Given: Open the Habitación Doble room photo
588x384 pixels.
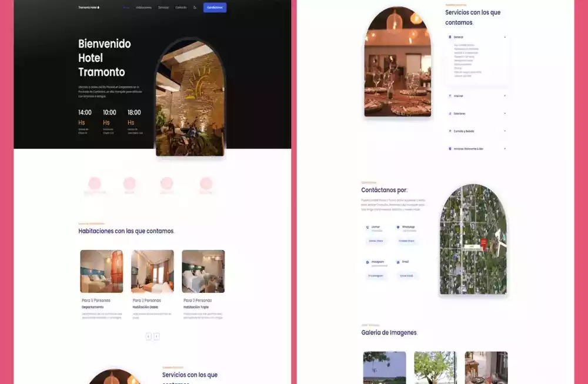Looking at the screenshot, I should click(153, 271).
